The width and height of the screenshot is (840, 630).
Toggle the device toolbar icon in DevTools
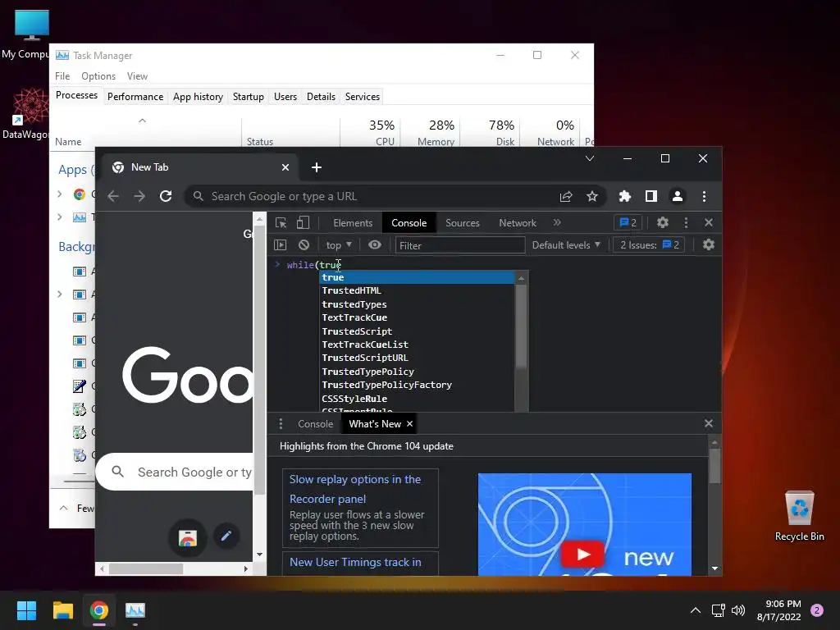pyautogui.click(x=304, y=223)
